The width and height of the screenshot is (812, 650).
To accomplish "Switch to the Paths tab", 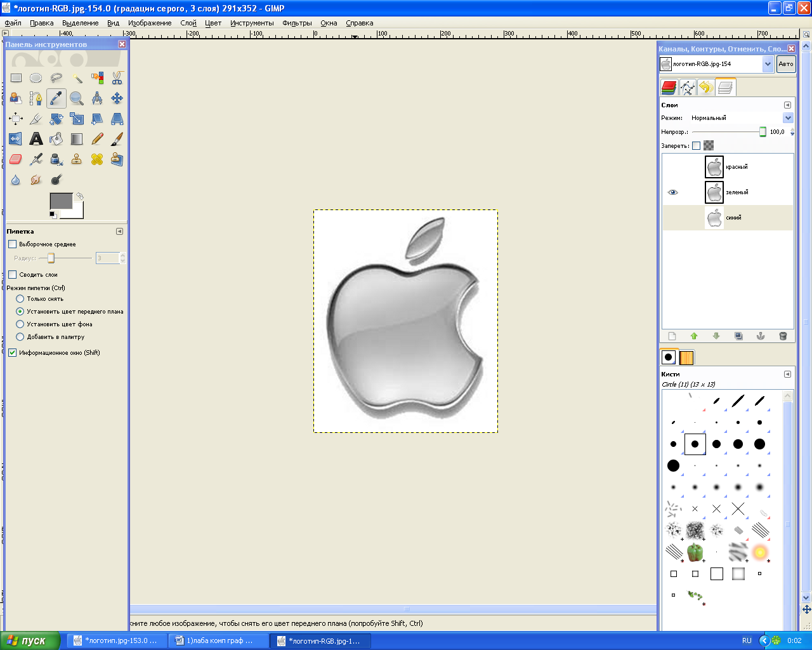I will tap(687, 87).
